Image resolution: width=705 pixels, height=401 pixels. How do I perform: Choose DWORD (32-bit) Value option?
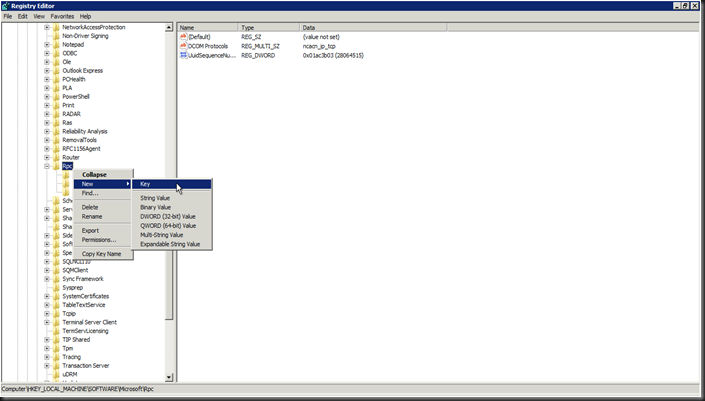[171, 216]
